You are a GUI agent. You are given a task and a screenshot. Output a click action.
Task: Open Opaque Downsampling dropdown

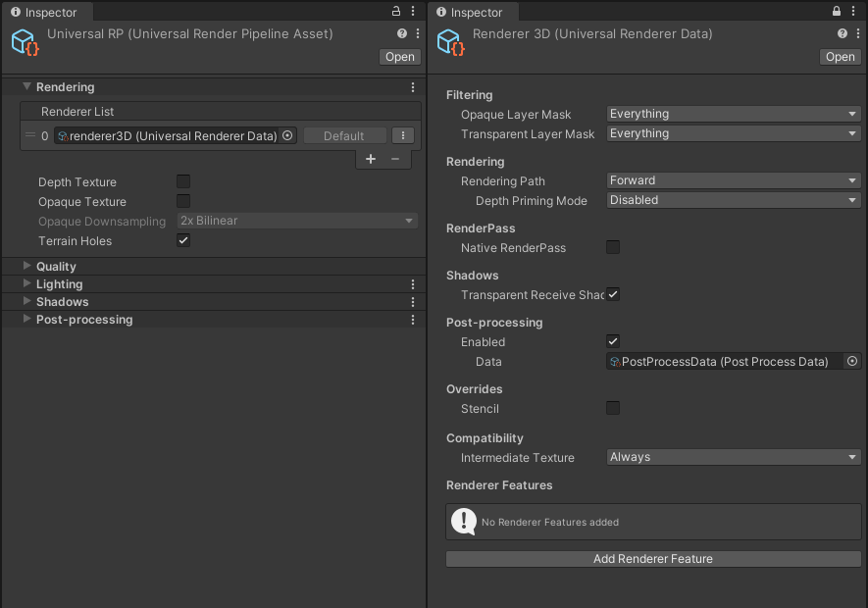pos(297,221)
